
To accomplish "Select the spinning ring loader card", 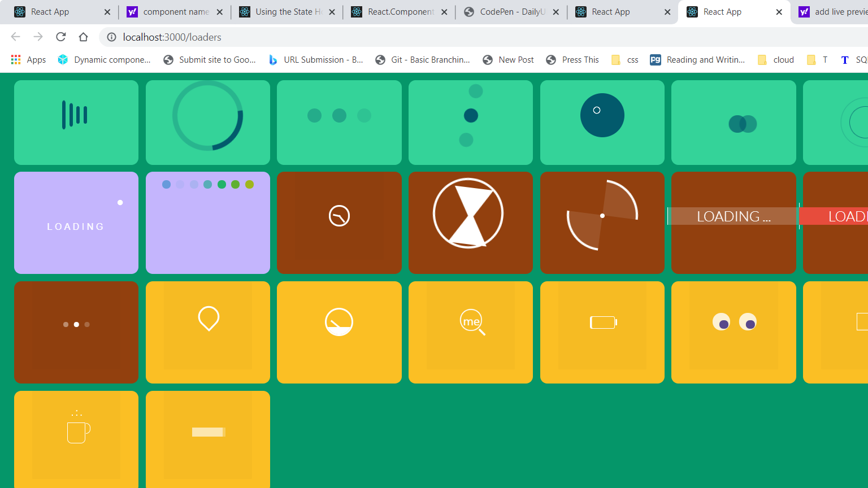I will click(x=208, y=123).
